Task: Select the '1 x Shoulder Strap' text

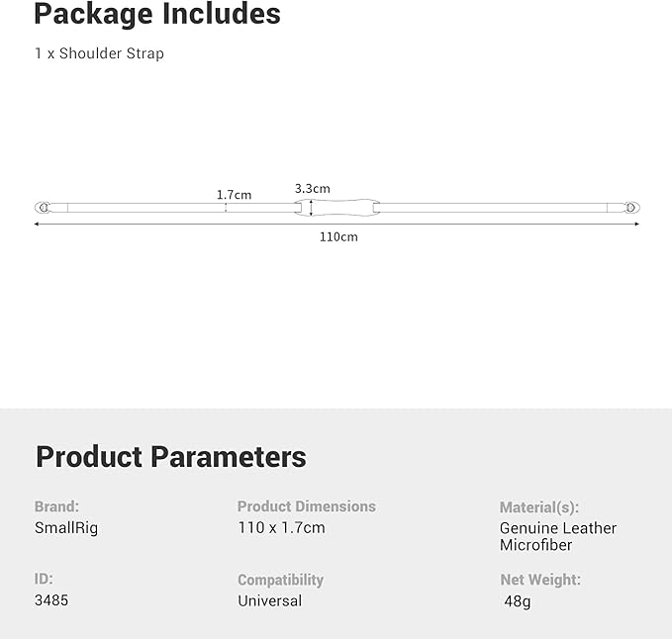Action: [x=99, y=53]
